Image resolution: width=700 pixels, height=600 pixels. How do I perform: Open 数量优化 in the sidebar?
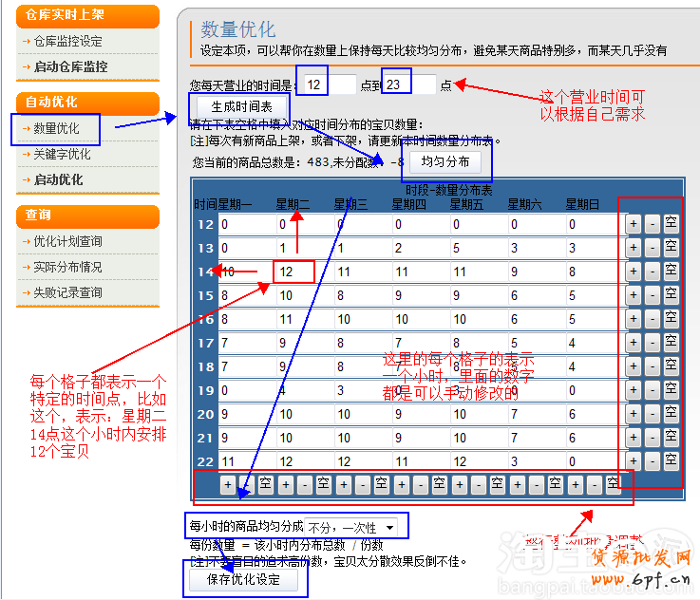pos(57,128)
